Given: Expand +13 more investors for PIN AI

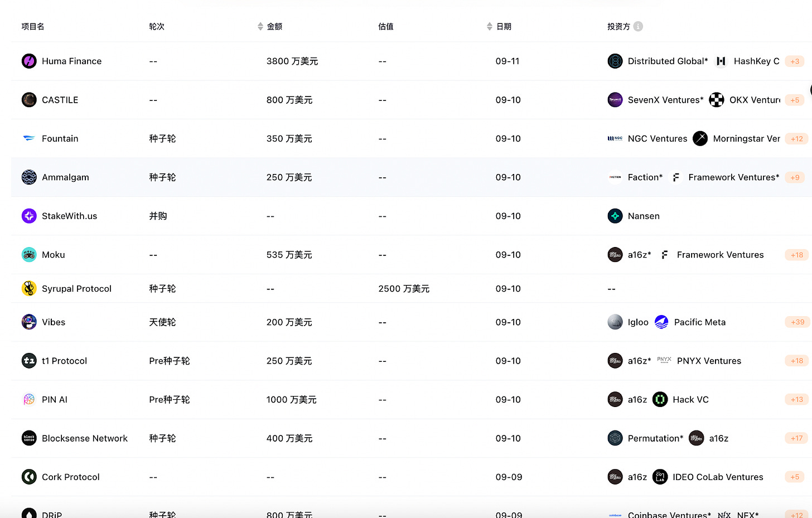Looking at the screenshot, I should 796,399.
